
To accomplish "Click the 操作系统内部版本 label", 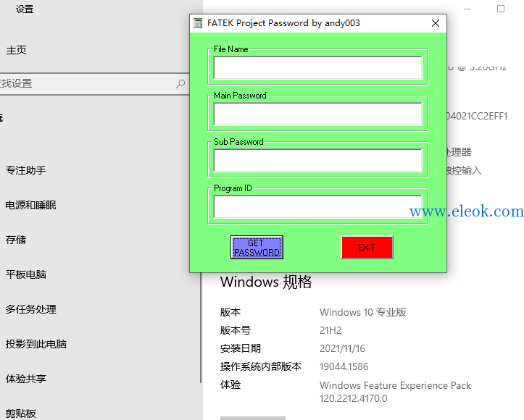I will [261, 366].
